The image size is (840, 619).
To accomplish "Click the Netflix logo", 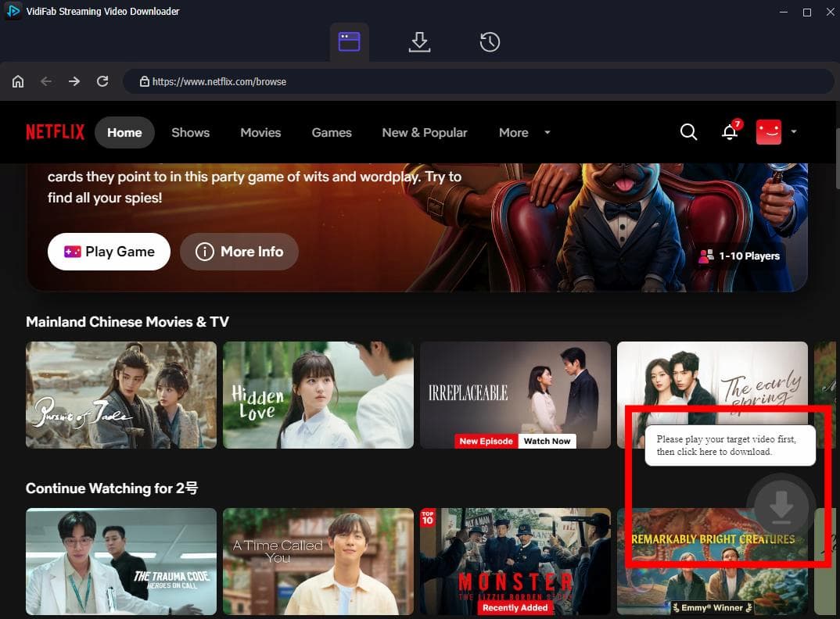I will coord(56,132).
